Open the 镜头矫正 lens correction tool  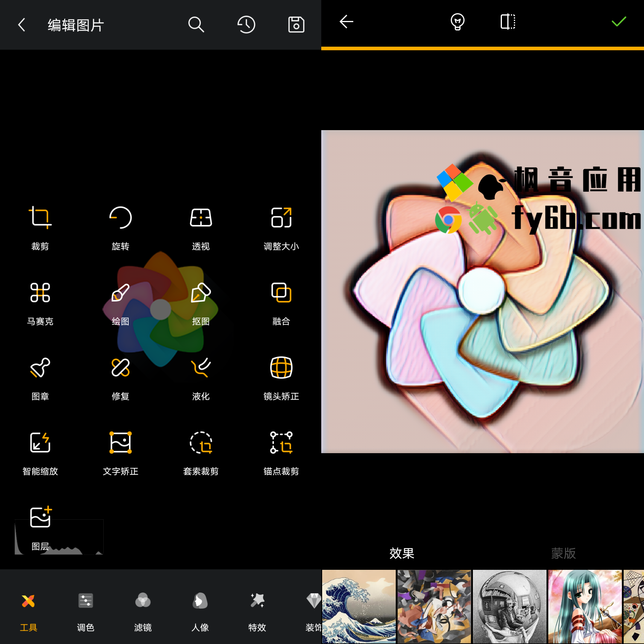click(281, 379)
